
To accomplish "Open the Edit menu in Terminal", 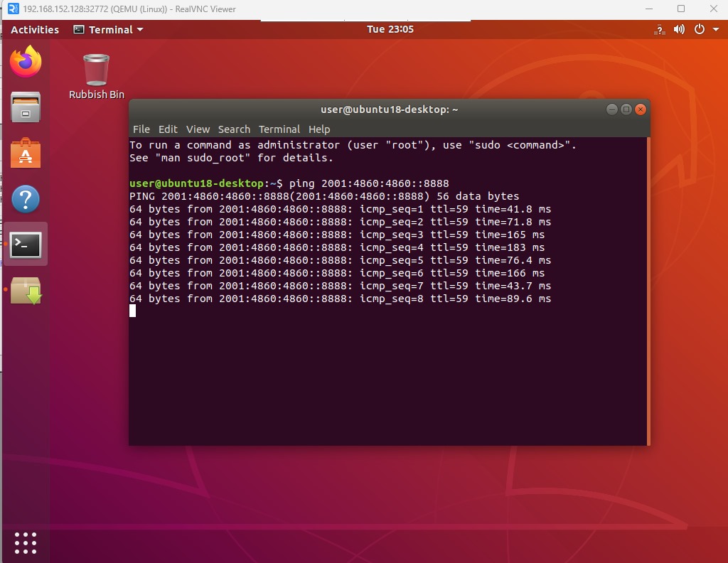I will click(x=168, y=129).
